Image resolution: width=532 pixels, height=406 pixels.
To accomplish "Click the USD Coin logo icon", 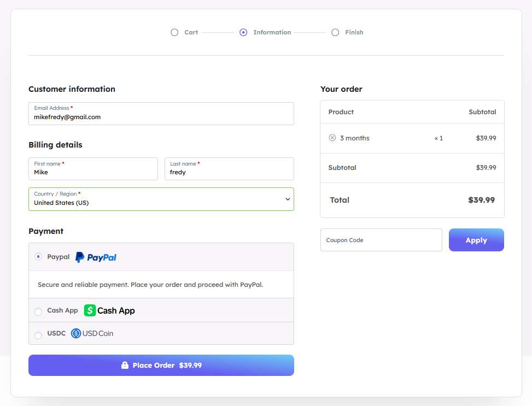I will [x=76, y=333].
